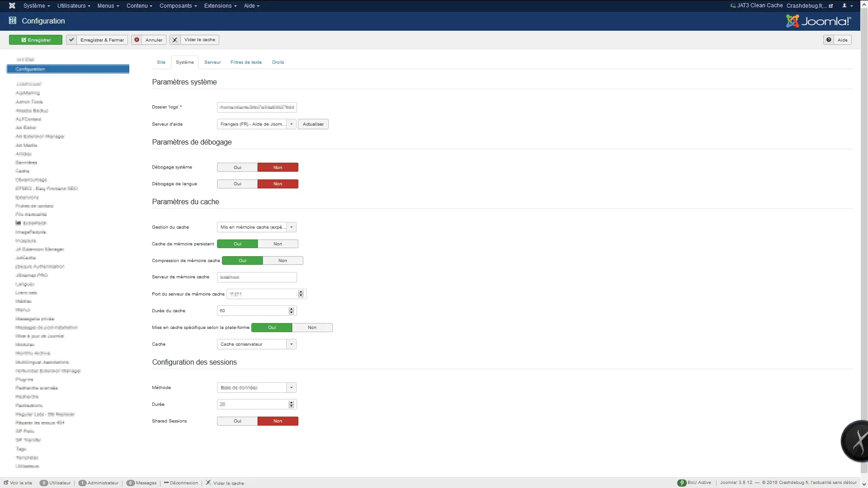This screenshot has height=488, width=868.
Task: Click JAT3 Clean Cache icon
Action: tap(733, 5)
